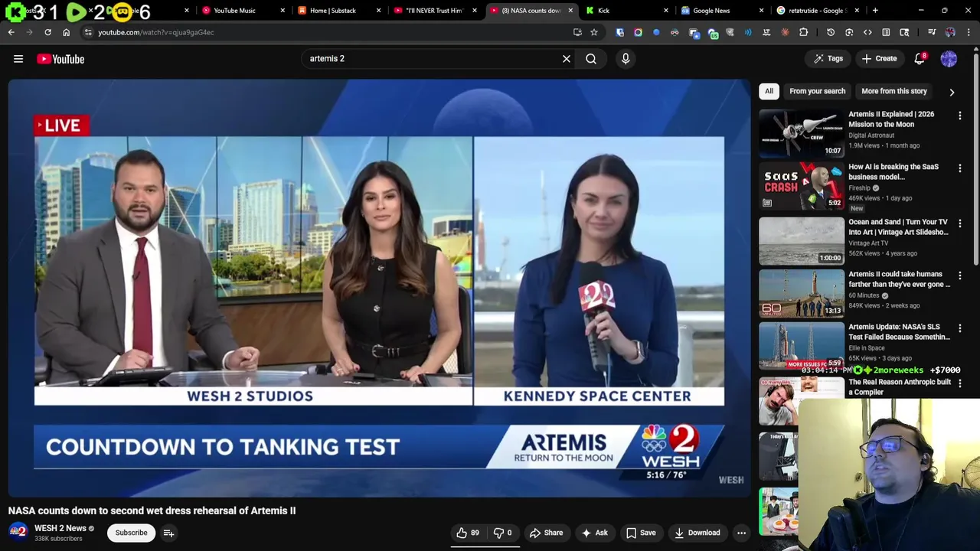The width and height of the screenshot is (980, 551).
Task: Show more filter chips with the arrow
Action: (952, 92)
